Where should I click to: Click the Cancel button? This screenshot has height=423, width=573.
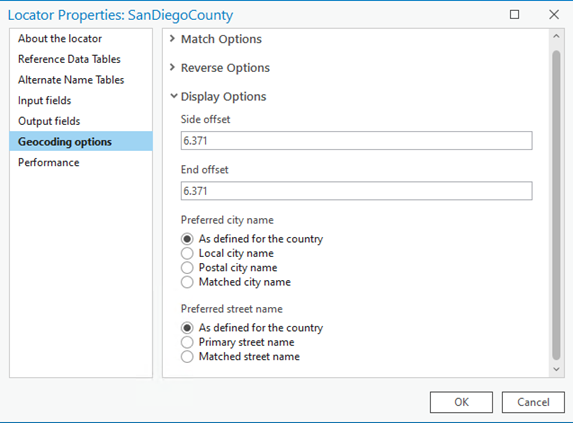click(533, 402)
